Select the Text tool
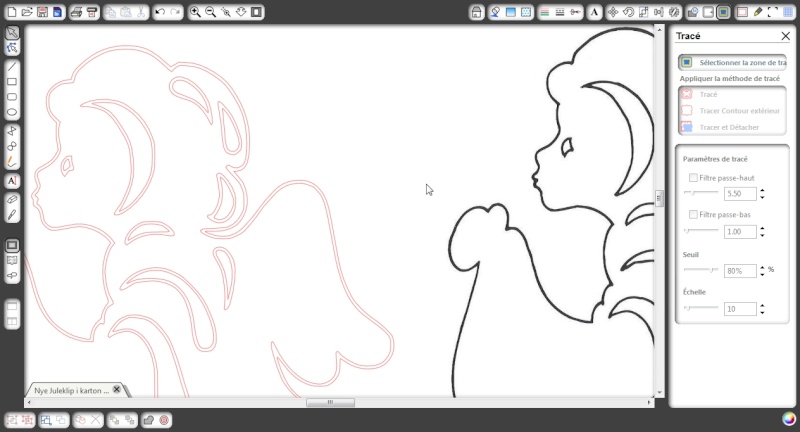Image resolution: width=800 pixels, height=432 pixels. coord(12,181)
